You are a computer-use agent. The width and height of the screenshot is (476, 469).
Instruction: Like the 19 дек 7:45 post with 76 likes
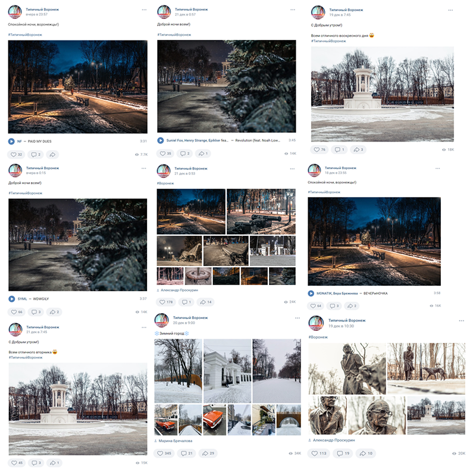320,149
